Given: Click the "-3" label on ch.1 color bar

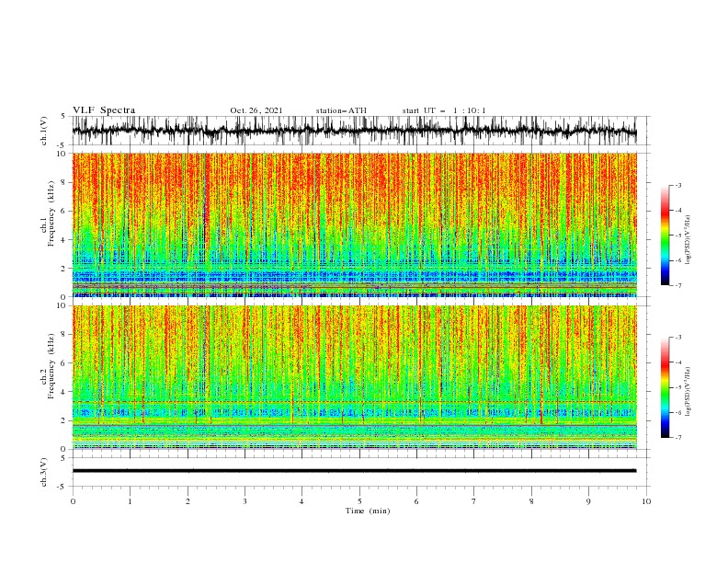Looking at the screenshot, I should coord(677,185).
